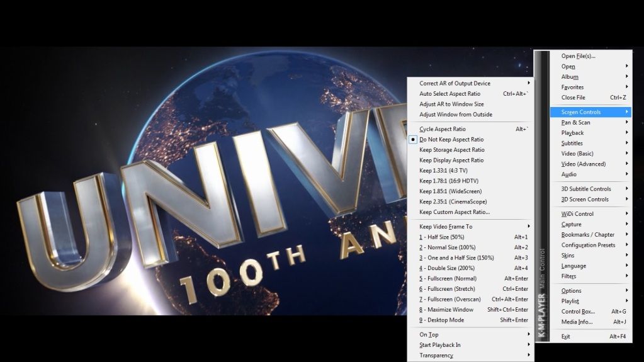Click Cycle Aspect Ratio

pos(470,129)
